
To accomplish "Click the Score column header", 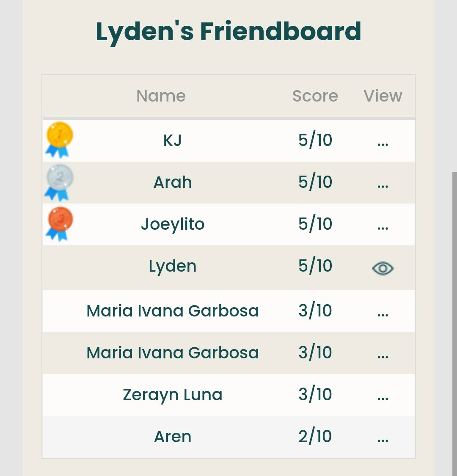I will click(x=315, y=96).
